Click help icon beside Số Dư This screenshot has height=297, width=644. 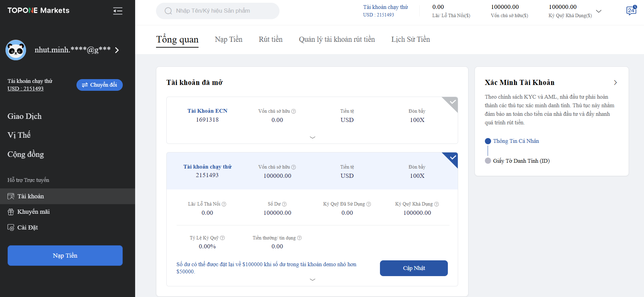click(x=284, y=204)
